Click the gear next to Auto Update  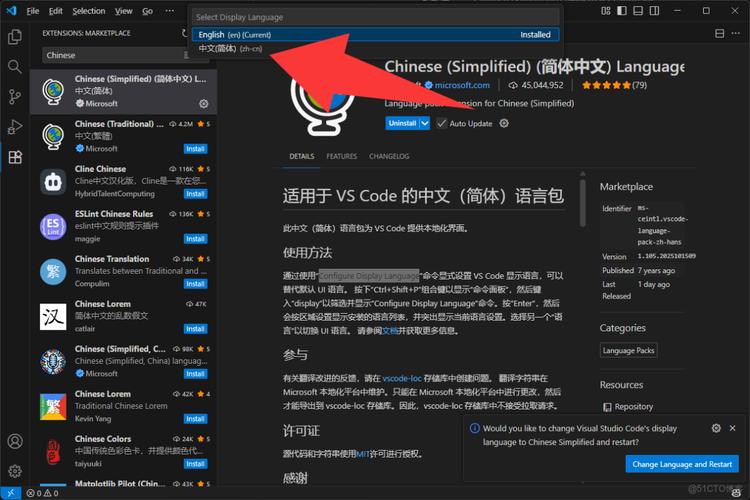pos(504,123)
